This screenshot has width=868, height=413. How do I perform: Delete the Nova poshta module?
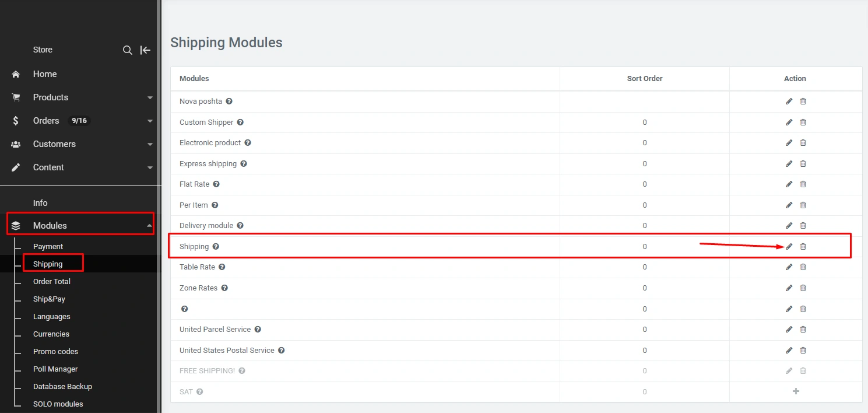(x=803, y=101)
